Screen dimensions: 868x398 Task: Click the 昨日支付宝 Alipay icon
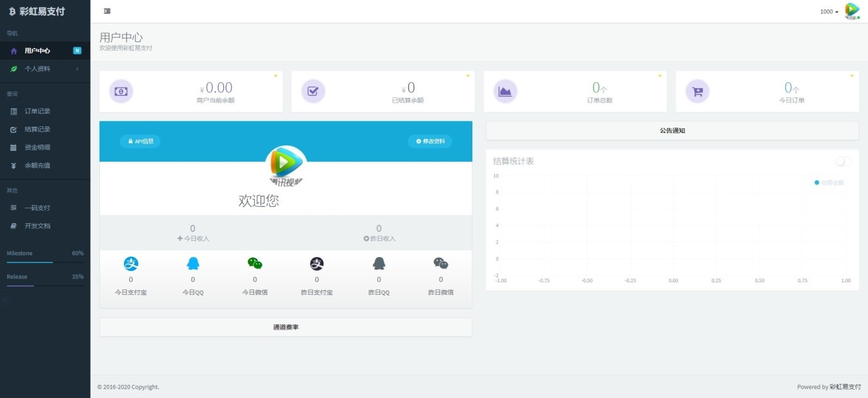pyautogui.click(x=317, y=264)
